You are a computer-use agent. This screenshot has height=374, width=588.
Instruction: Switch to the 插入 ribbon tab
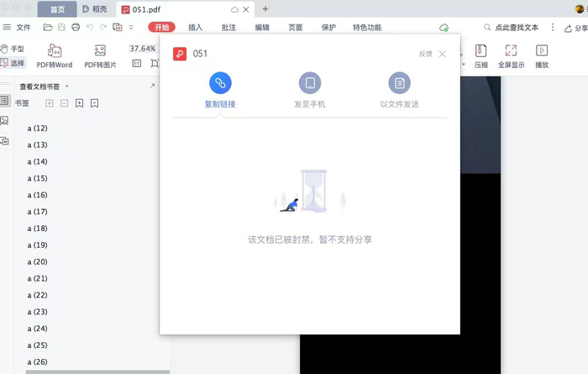pyautogui.click(x=196, y=28)
